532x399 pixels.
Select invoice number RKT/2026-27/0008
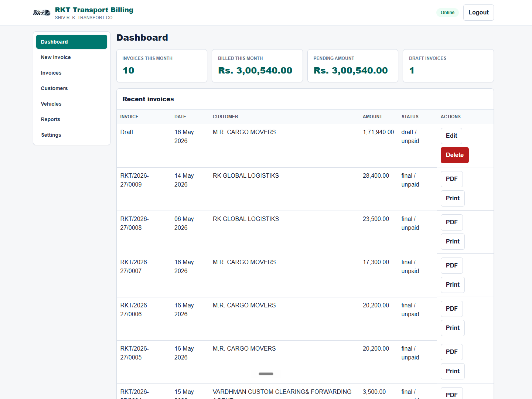pyautogui.click(x=134, y=223)
